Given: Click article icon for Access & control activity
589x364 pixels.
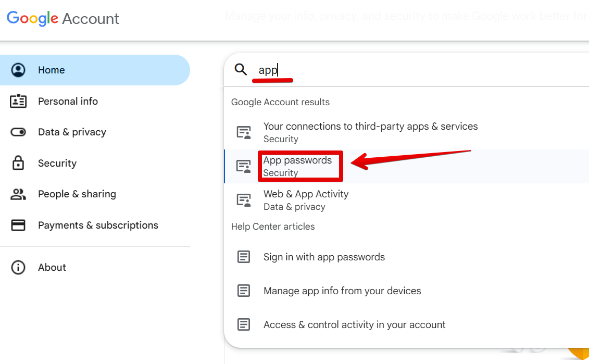Looking at the screenshot, I should (x=244, y=324).
